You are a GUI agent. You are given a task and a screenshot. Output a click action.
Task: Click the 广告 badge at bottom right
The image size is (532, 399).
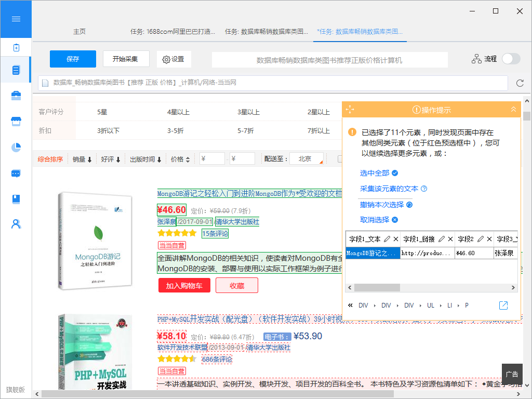pyautogui.click(x=512, y=374)
